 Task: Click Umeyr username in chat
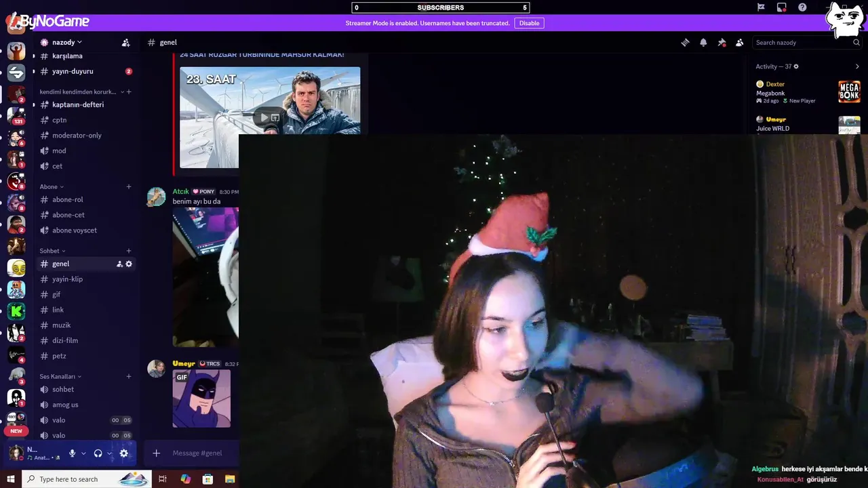click(x=184, y=363)
